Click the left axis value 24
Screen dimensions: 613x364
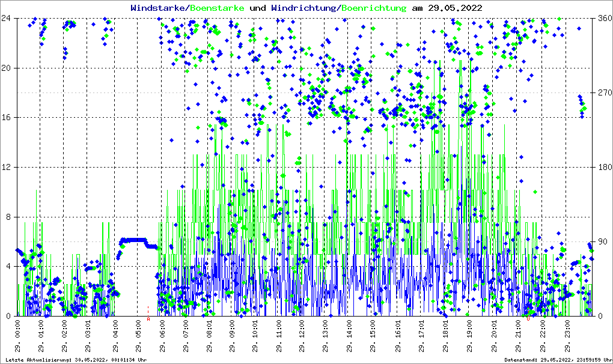pos(8,18)
